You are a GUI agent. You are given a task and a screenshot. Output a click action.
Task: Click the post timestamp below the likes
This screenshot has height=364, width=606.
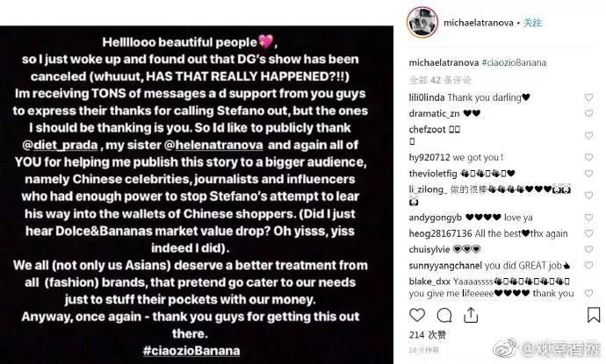coord(423,349)
